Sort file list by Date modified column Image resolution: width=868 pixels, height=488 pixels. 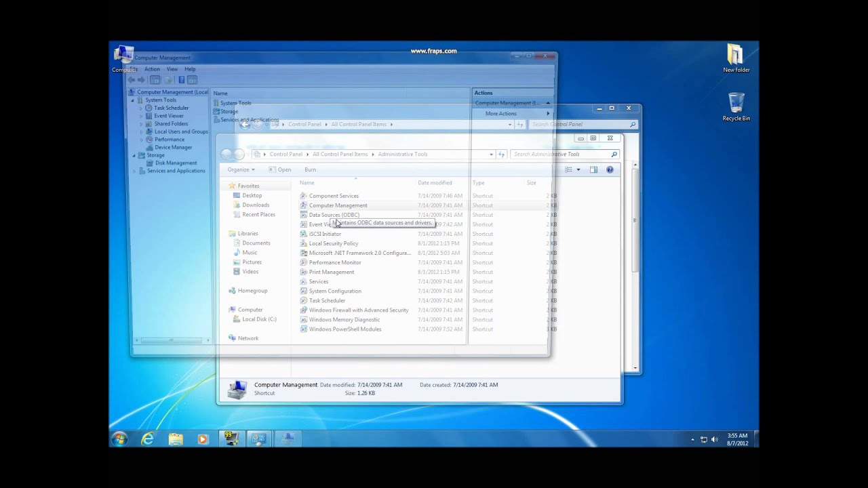click(435, 182)
